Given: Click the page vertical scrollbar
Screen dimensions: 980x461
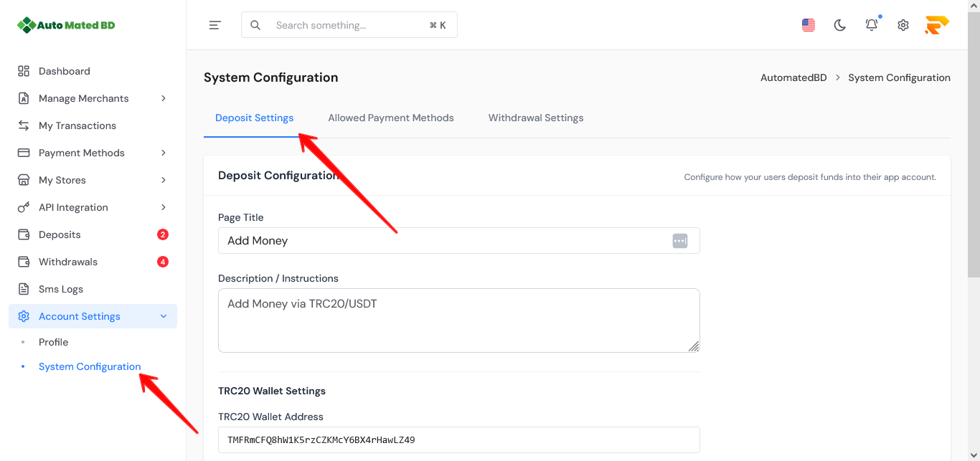Looking at the screenshot, I should click(x=974, y=143).
